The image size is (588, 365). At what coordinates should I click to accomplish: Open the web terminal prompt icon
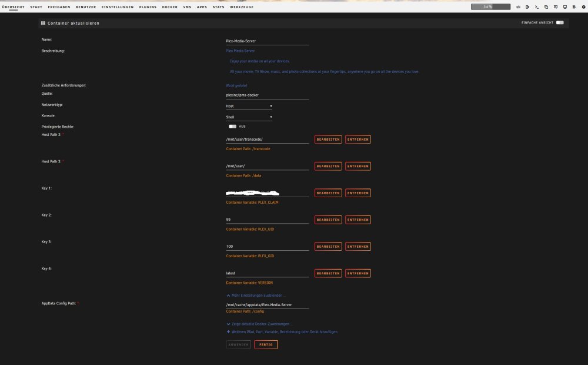point(537,6)
